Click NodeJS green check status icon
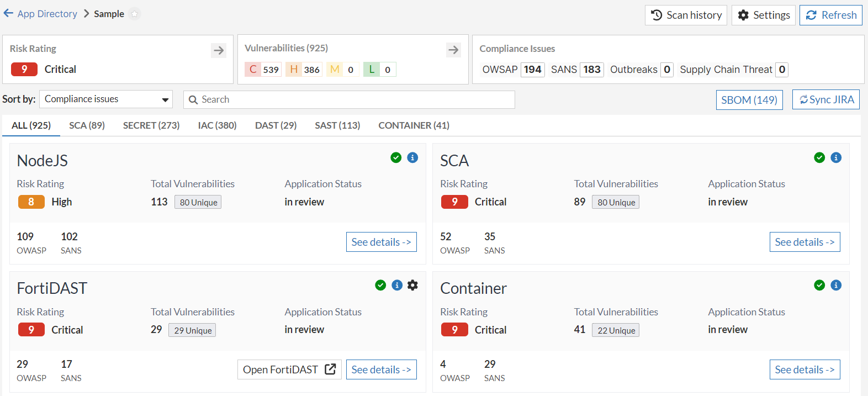The image size is (868, 396). tap(396, 157)
